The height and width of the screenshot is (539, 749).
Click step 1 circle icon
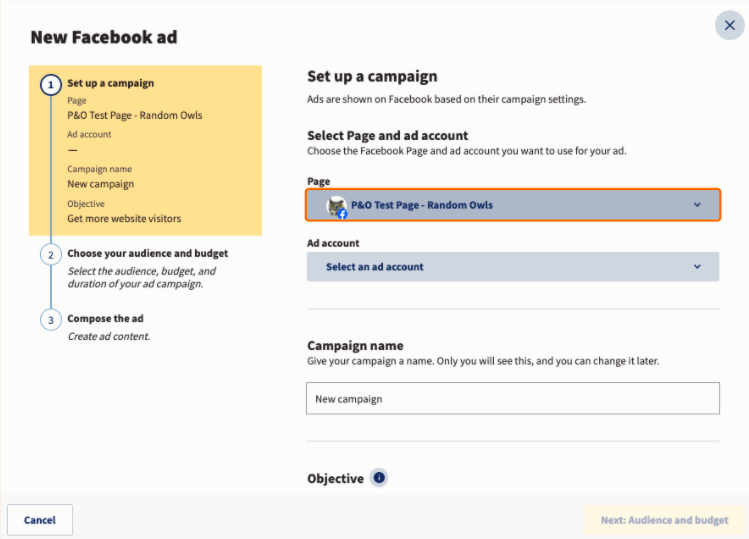[51, 85]
